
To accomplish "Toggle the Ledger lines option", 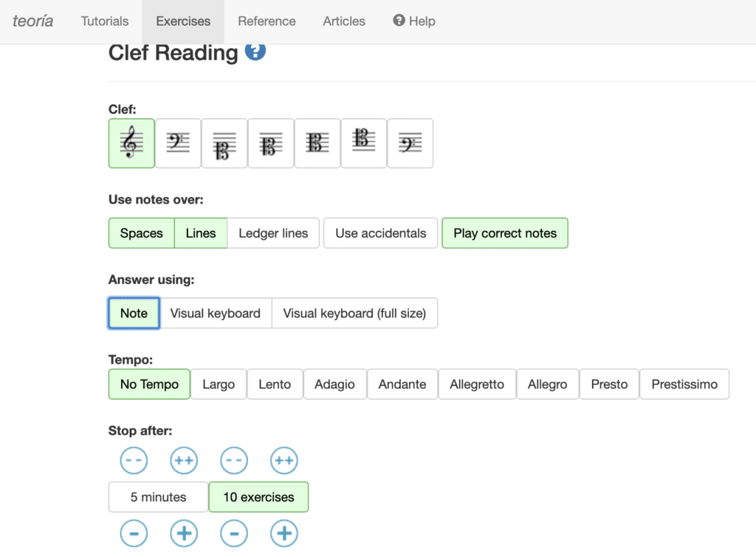I will (x=273, y=233).
